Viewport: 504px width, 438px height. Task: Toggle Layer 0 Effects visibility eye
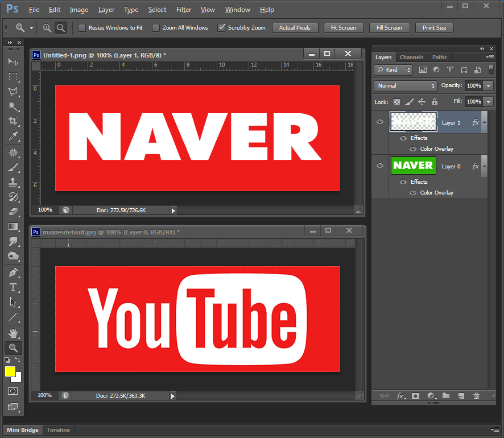coord(403,182)
